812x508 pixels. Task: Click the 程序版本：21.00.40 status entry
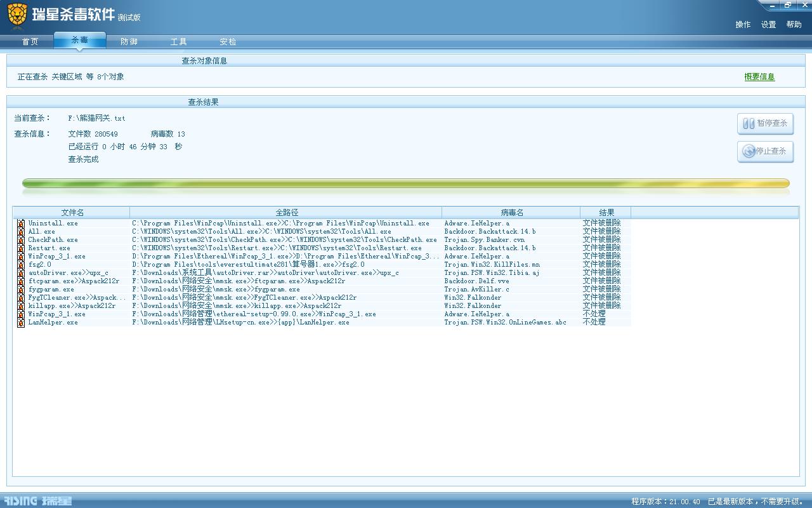click(x=665, y=502)
